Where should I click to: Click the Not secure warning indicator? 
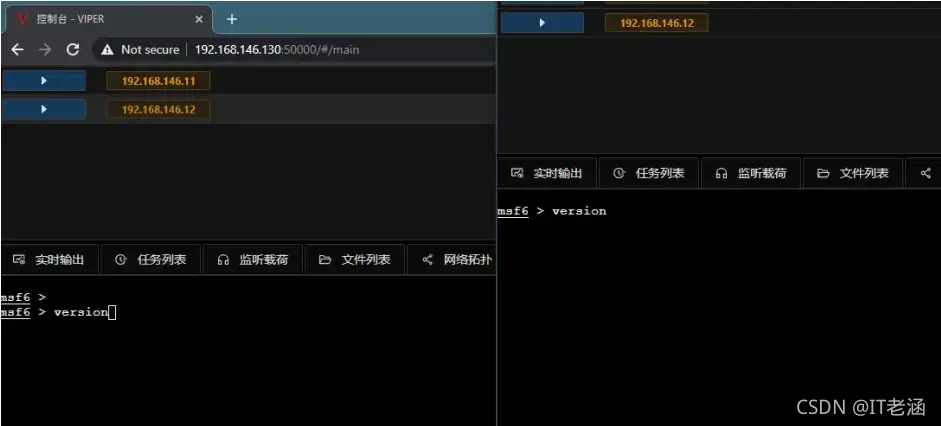(140, 50)
